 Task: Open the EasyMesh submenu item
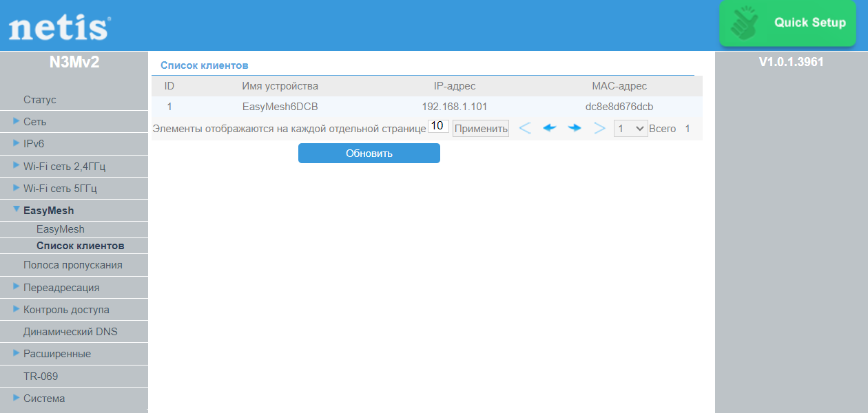[61, 229]
